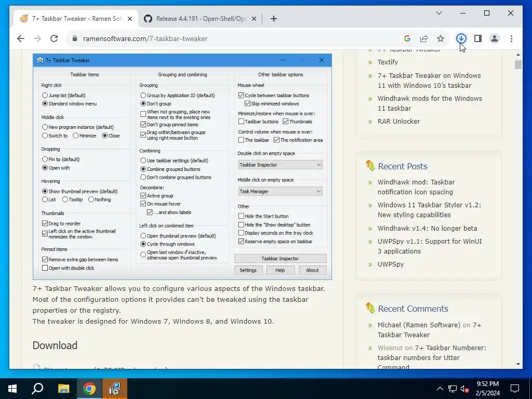This screenshot has height=399, width=532.
Task: Click the 7+ Taskbar Tweaker screenshot image
Action: 182,167
